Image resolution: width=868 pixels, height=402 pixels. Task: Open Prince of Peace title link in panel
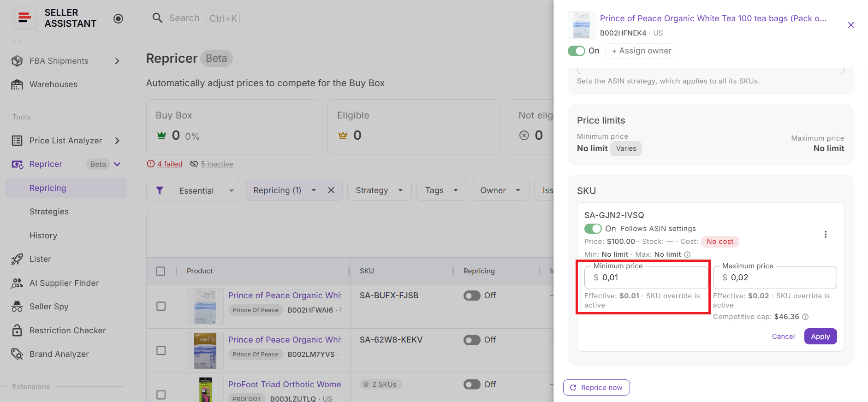click(x=713, y=18)
